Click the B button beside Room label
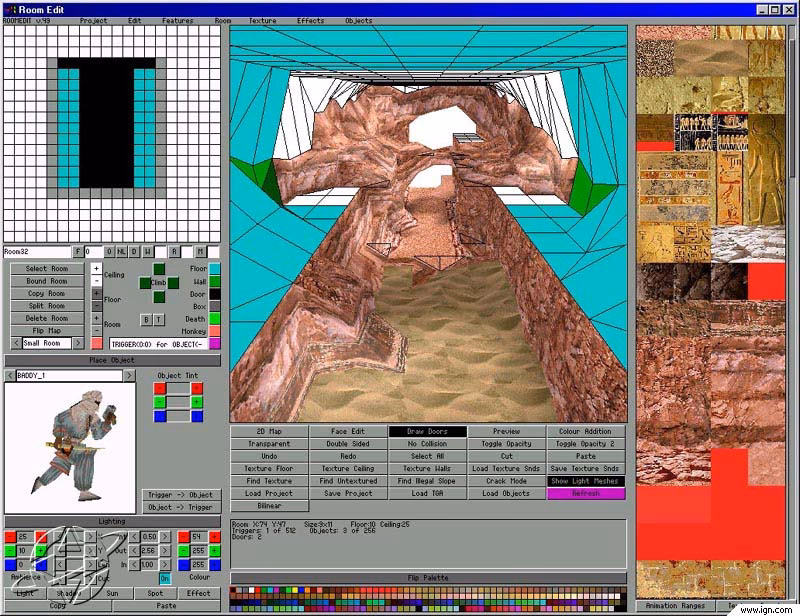Image resolution: width=800 pixels, height=616 pixels. coord(146,319)
